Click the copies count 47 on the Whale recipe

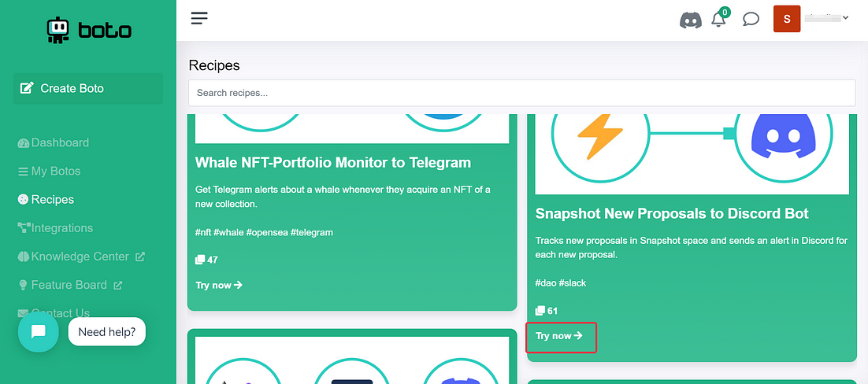(206, 260)
